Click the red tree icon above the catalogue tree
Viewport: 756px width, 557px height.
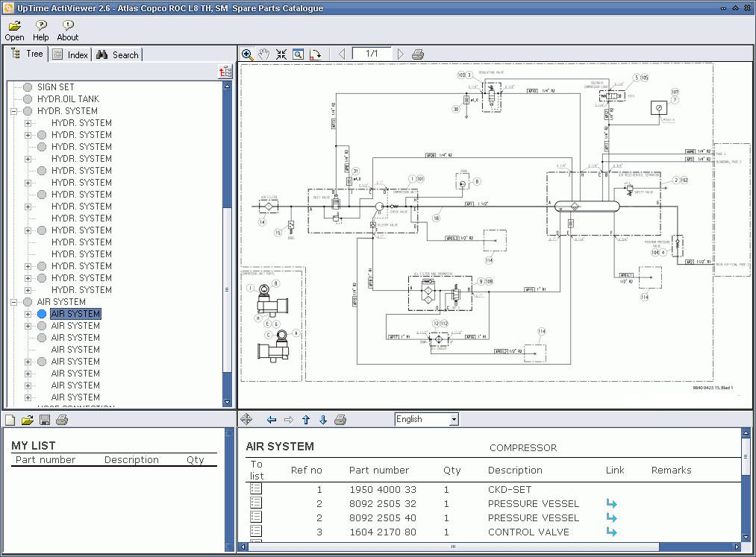tap(225, 72)
